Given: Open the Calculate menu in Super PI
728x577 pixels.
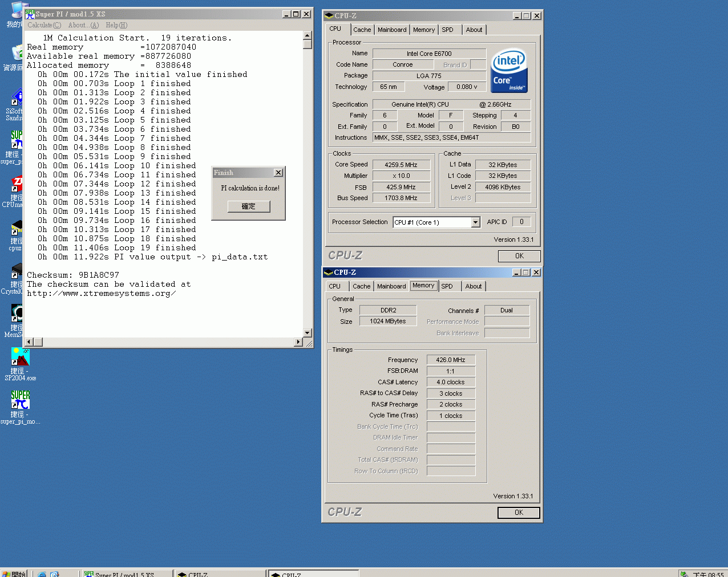Looking at the screenshot, I should [x=44, y=25].
